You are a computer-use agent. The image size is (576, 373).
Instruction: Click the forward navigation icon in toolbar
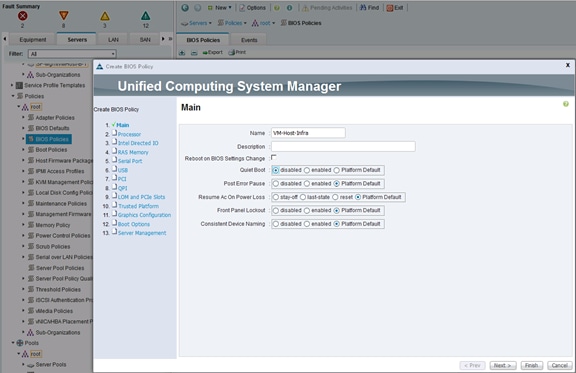(197, 7)
